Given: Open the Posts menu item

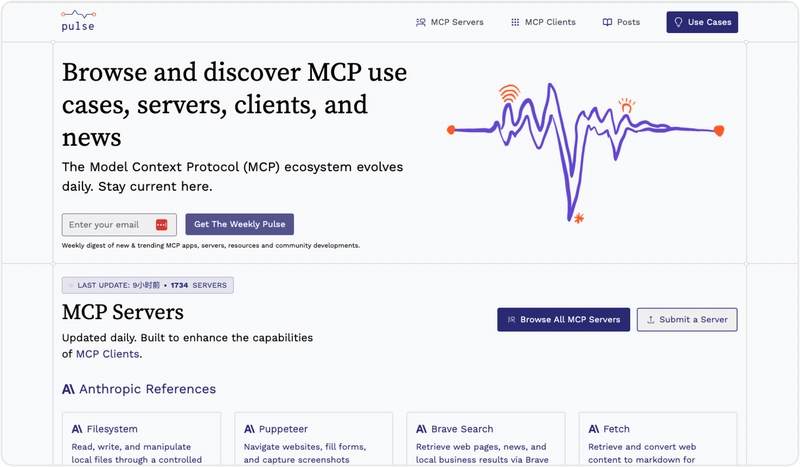Looking at the screenshot, I should 620,22.
